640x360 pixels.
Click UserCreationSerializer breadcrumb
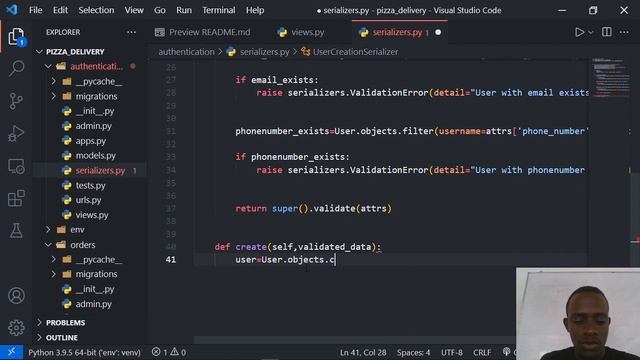(355, 52)
